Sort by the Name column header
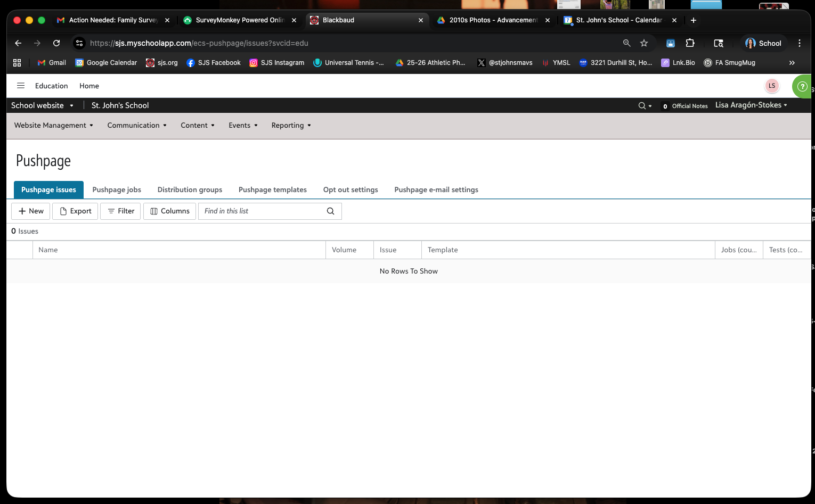This screenshot has width=815, height=504. (179, 250)
